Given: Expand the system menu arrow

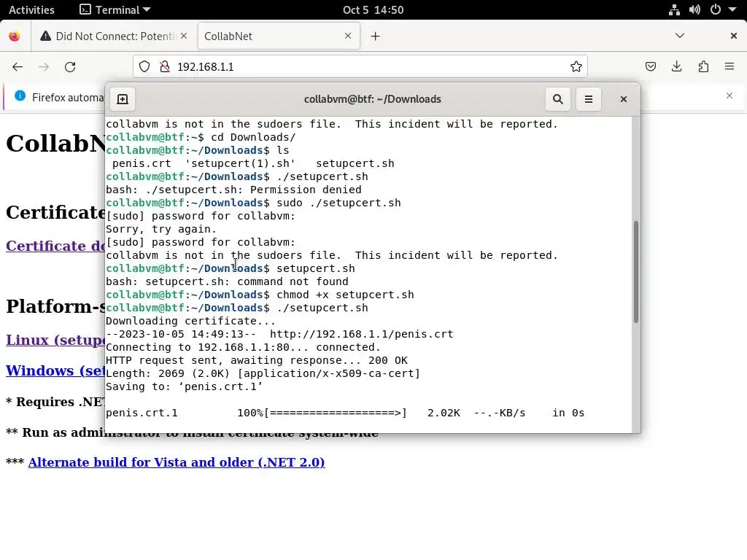Looking at the screenshot, I should pos(732,9).
